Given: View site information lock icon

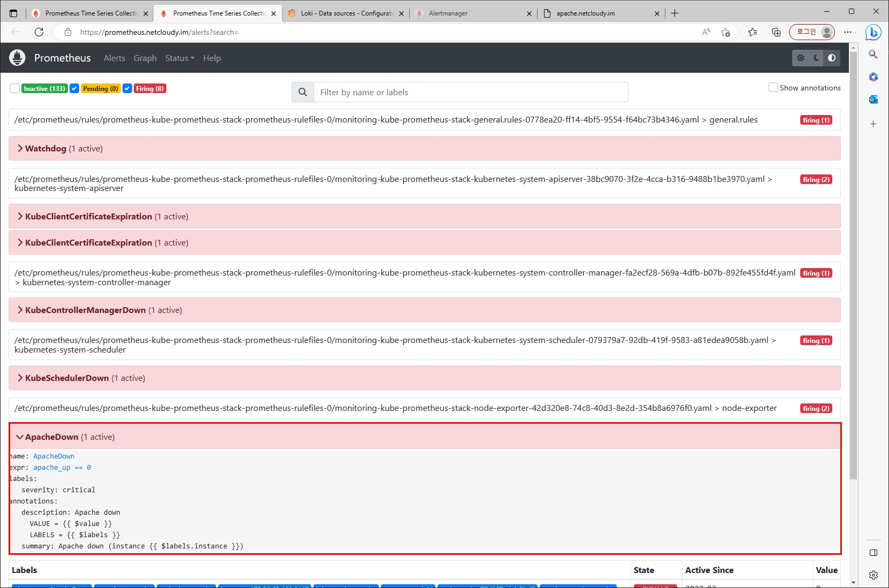Looking at the screenshot, I should (68, 32).
